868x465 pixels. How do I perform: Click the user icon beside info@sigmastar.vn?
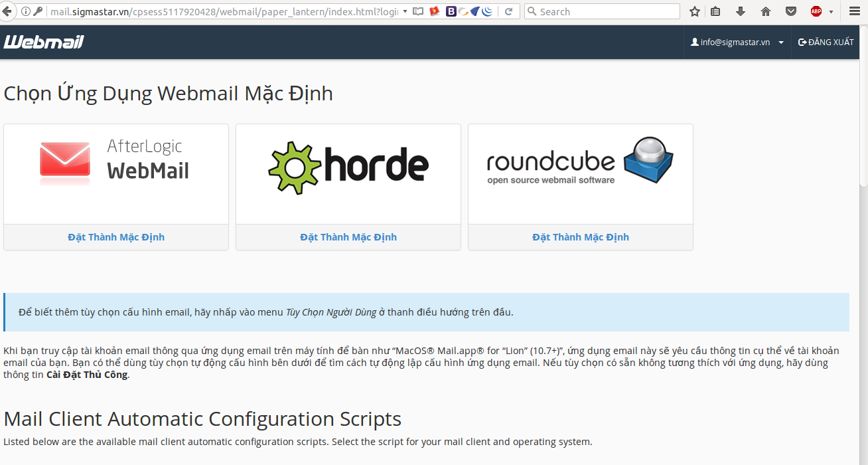point(695,42)
